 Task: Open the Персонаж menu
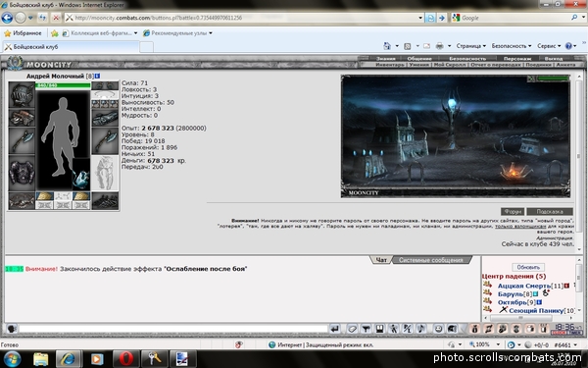tap(517, 59)
